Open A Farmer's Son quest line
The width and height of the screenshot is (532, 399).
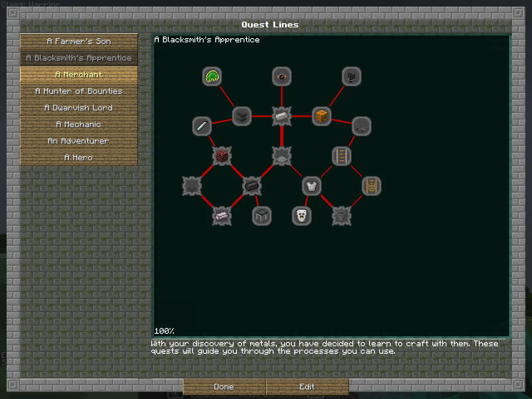click(x=79, y=42)
